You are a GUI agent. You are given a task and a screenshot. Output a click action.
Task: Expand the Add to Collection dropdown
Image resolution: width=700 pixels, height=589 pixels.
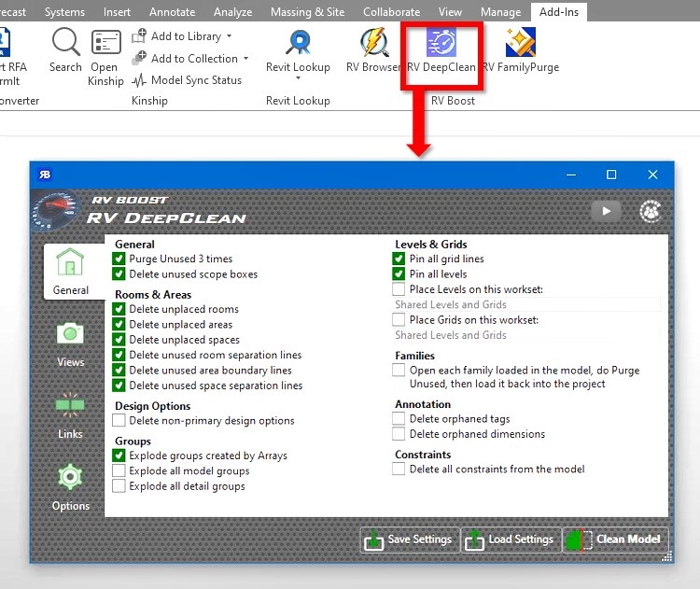click(245, 59)
